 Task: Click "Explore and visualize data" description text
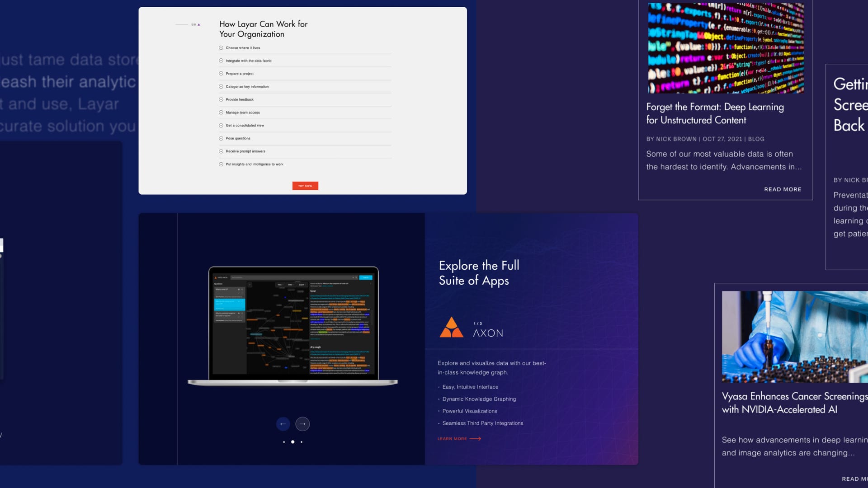point(492,368)
